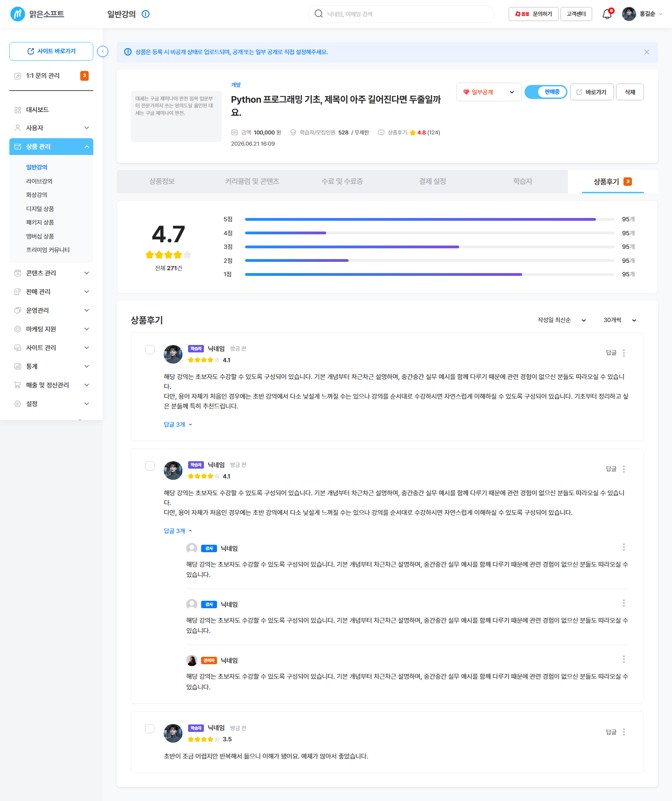The height and width of the screenshot is (801, 672).
Task: Click the 매출 및 정산관리 cart icon
Action: coord(18,385)
